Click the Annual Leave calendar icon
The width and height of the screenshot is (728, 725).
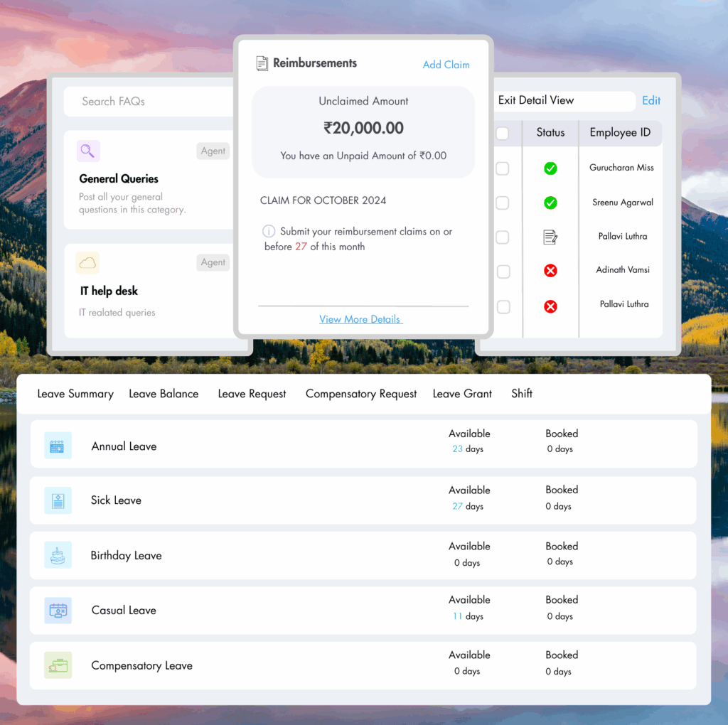[58, 446]
